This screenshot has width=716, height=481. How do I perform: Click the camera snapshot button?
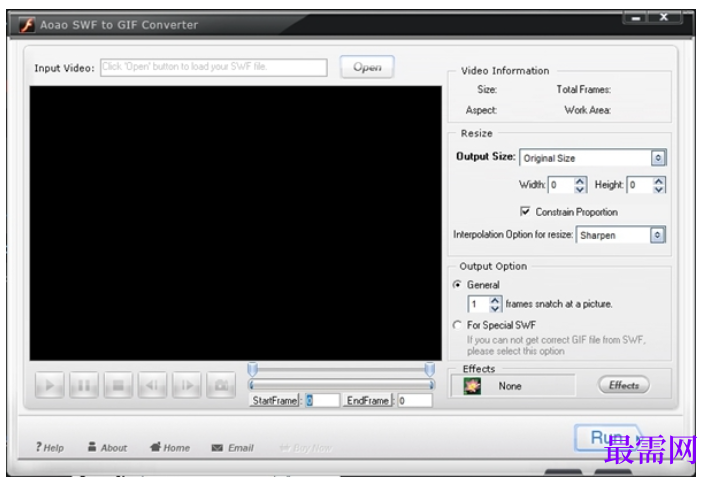tap(221, 385)
